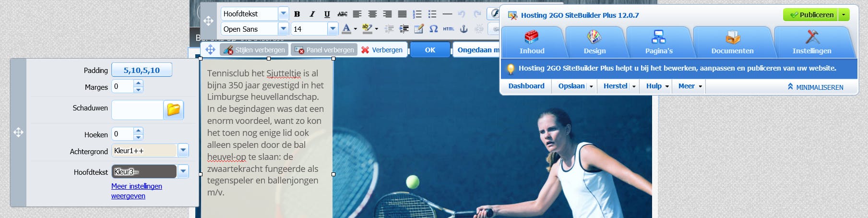Click the undo arrow icon
Screen dimensions: 868x218
[x=462, y=14]
